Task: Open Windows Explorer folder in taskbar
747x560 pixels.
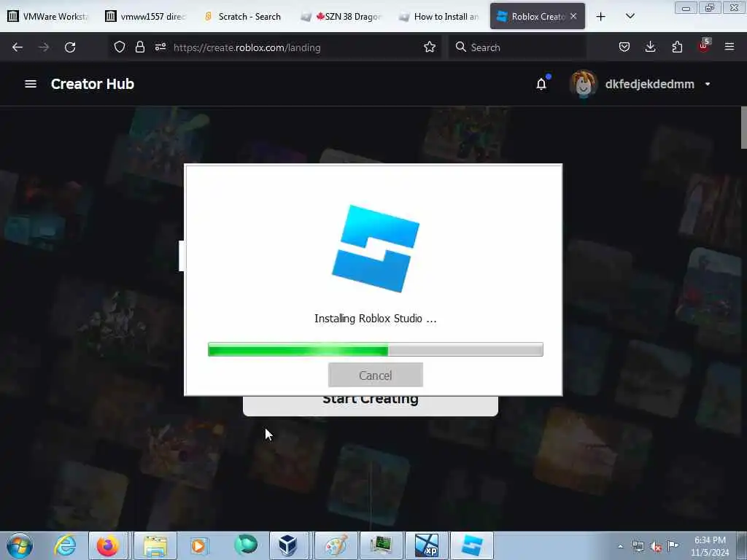Action: (x=155, y=545)
